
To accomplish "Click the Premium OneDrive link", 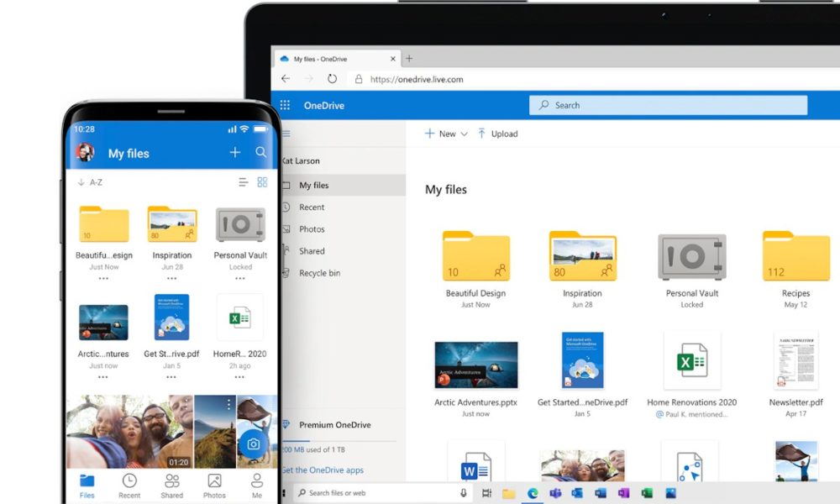I will (335, 425).
